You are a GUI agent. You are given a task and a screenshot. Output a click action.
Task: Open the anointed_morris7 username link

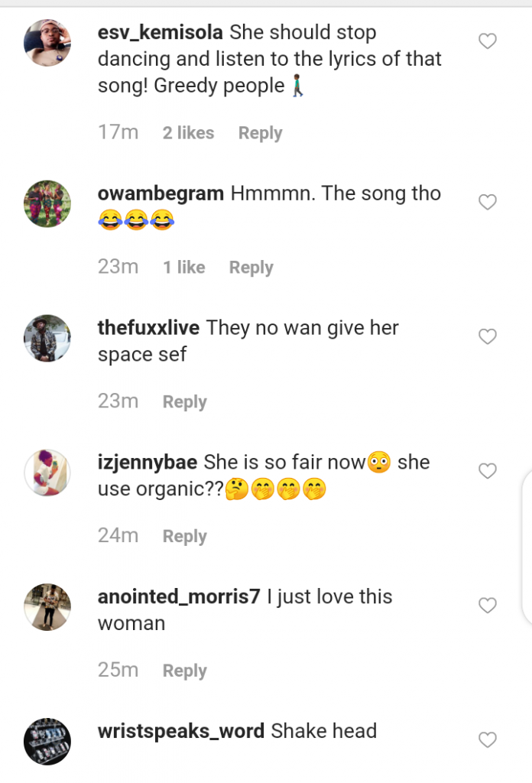[179, 597]
